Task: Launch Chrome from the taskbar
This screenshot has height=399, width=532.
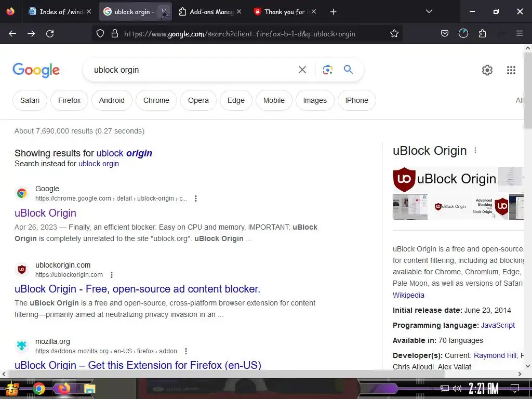Action: 38,389
